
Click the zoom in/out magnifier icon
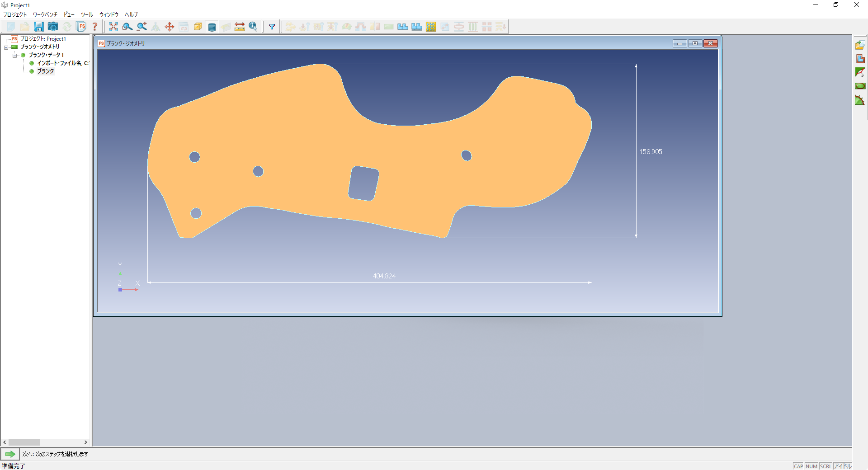point(142,27)
